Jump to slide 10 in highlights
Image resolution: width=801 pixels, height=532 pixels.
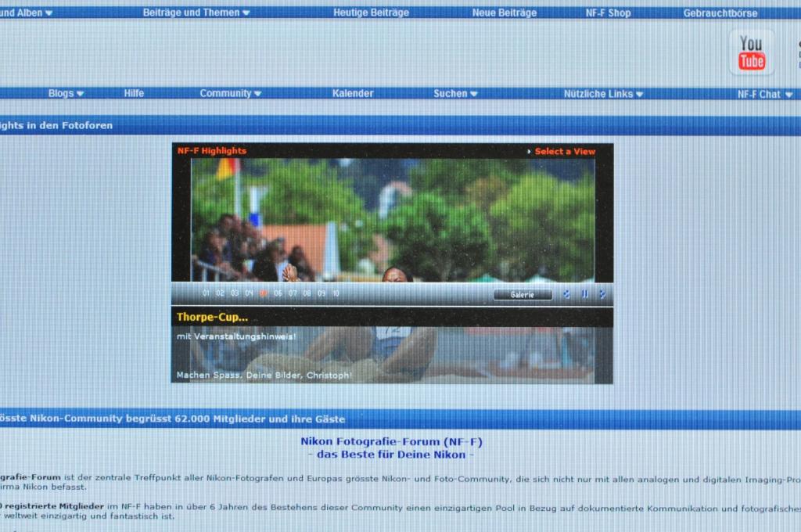click(336, 293)
